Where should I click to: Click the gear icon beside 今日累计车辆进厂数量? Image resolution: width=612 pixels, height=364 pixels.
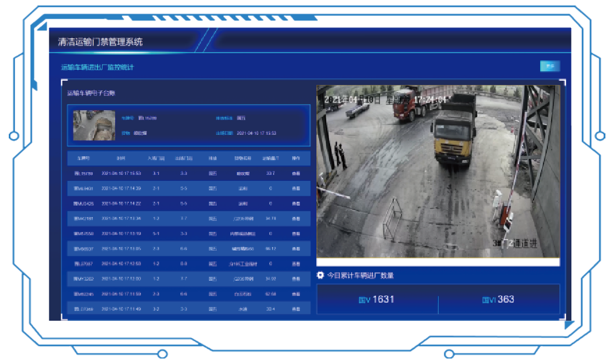pyautogui.click(x=321, y=275)
